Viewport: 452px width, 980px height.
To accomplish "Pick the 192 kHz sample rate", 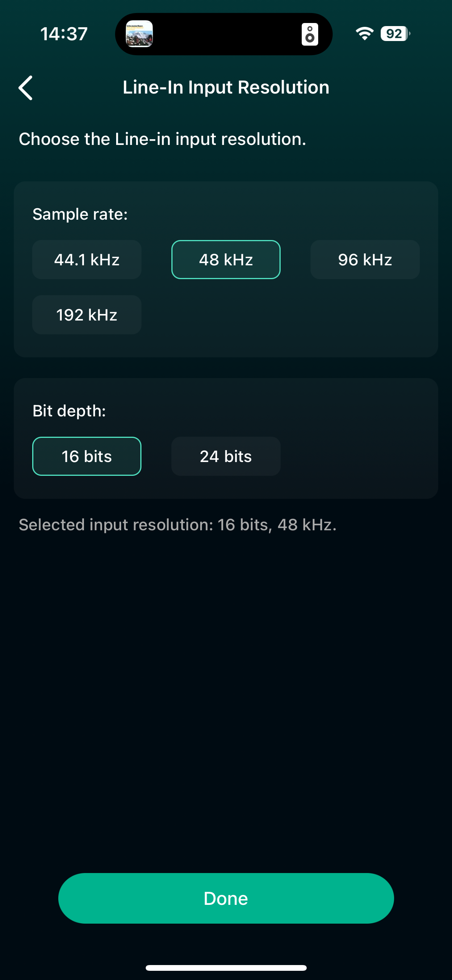I will 87,315.
